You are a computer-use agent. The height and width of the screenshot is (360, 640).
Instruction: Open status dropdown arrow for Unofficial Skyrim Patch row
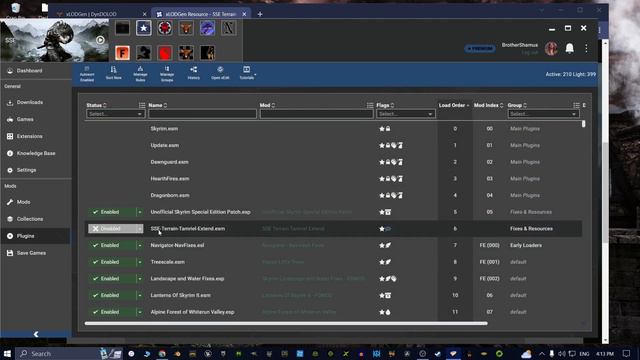[140, 212]
